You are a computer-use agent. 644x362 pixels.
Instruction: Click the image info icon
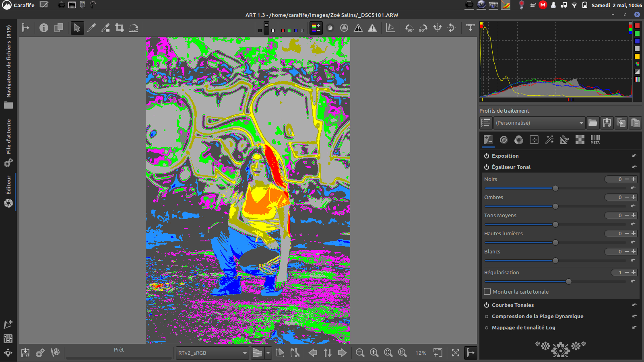point(44,28)
